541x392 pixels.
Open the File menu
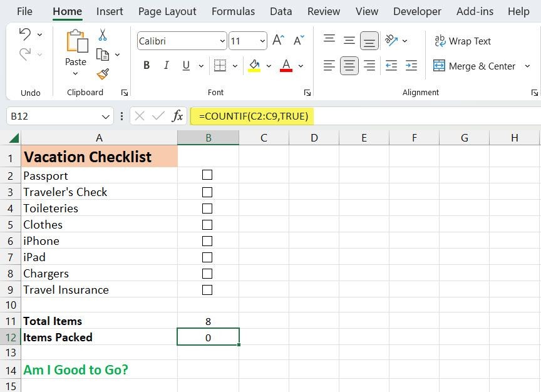24,11
